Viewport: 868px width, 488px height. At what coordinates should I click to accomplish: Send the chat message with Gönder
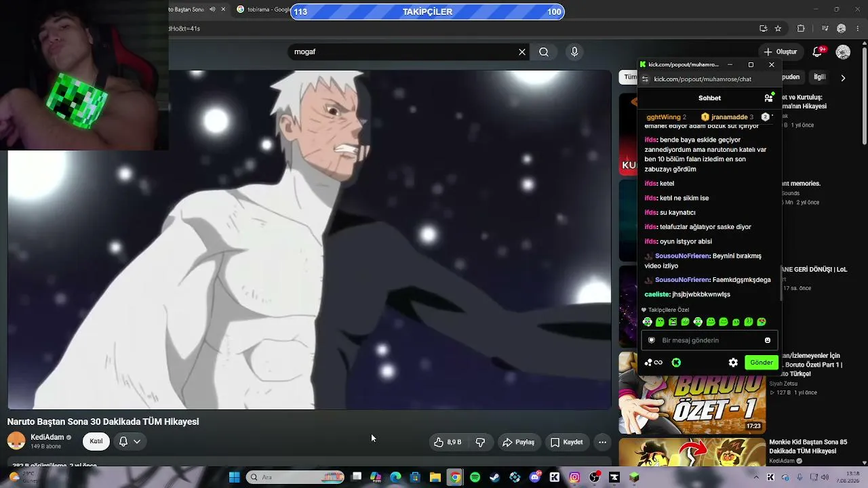tap(761, 363)
